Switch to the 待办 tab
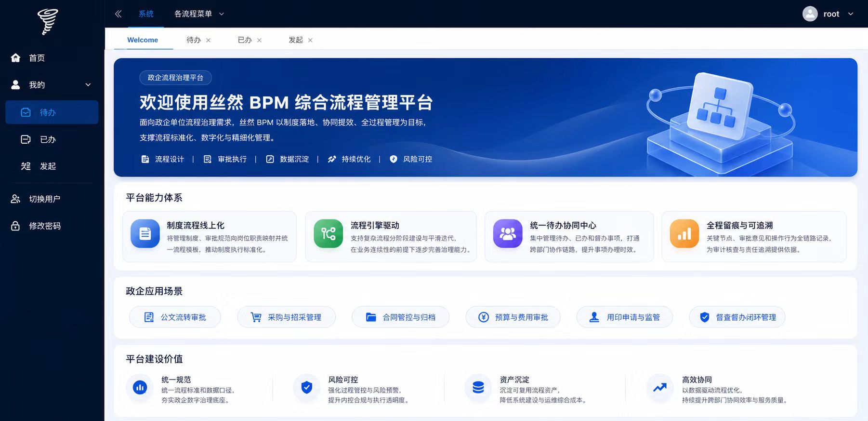This screenshot has height=421, width=868. click(194, 40)
